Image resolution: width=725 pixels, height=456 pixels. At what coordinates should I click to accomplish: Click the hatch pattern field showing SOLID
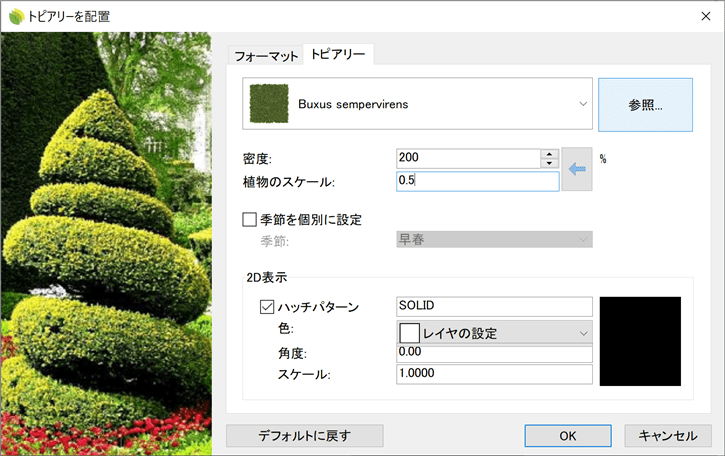click(494, 306)
